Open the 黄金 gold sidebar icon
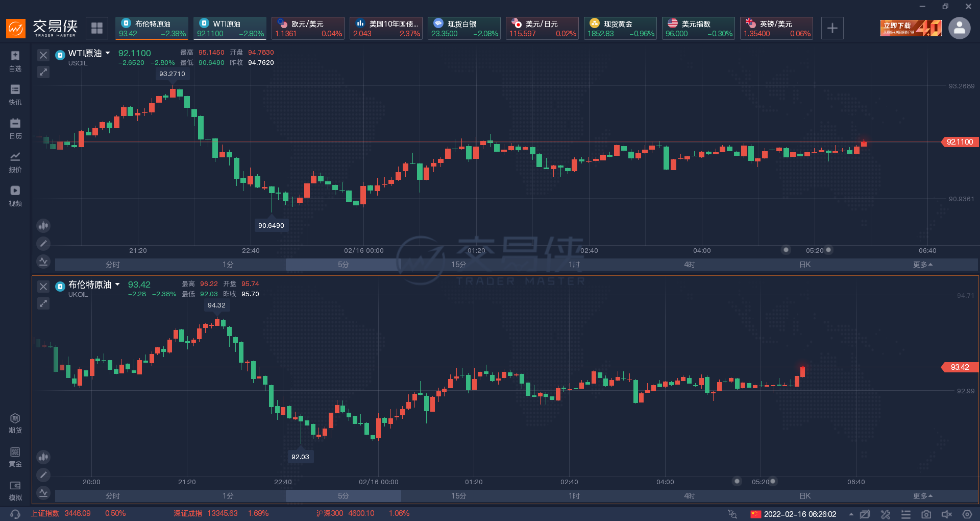This screenshot has height=521, width=980. pos(15,457)
